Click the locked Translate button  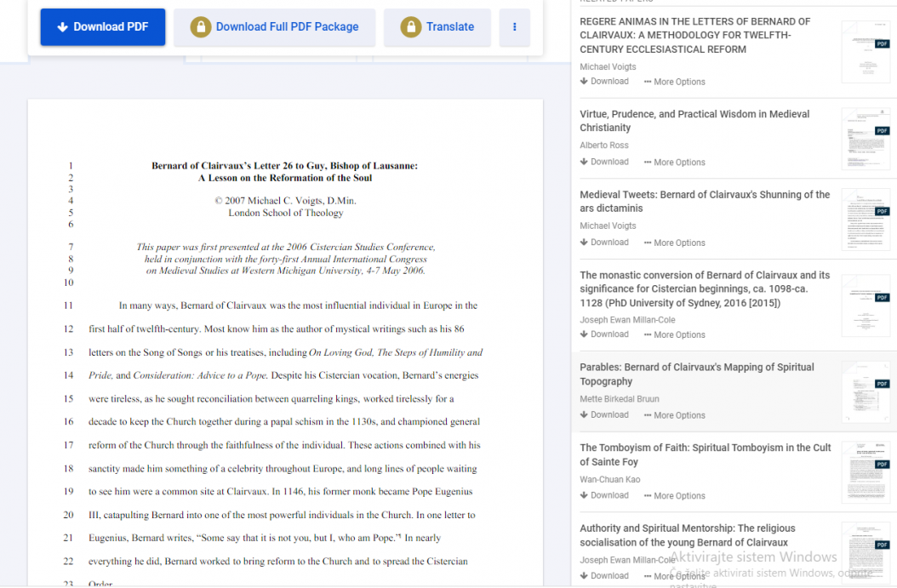click(437, 27)
